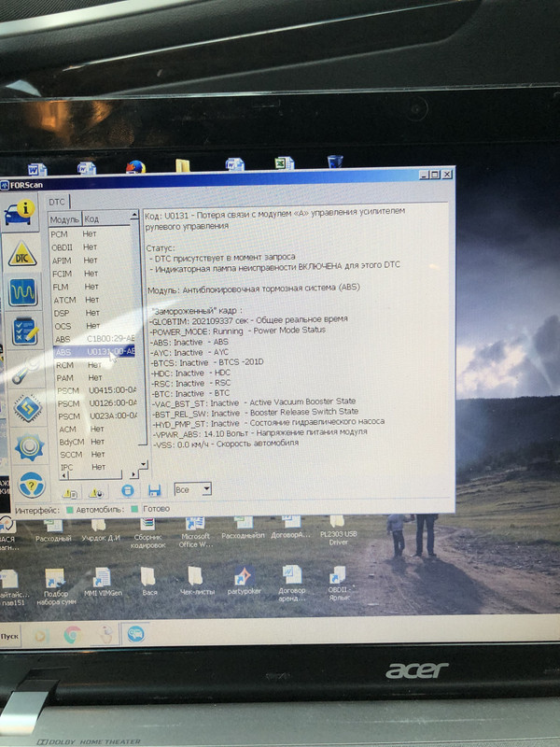560x747 pixels.
Task: Click the module list scroll-down arrow
Action: 144,464
